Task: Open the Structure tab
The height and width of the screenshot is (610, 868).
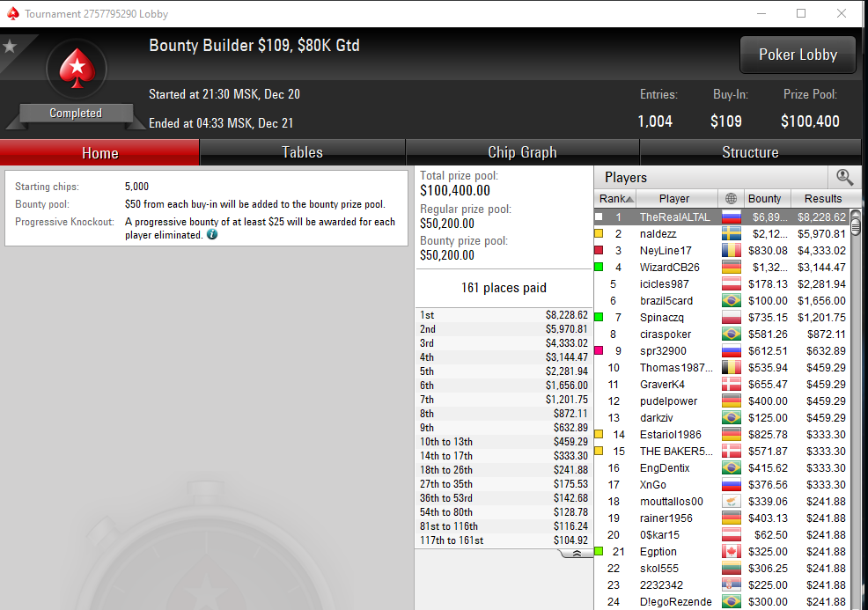Action: coord(750,152)
